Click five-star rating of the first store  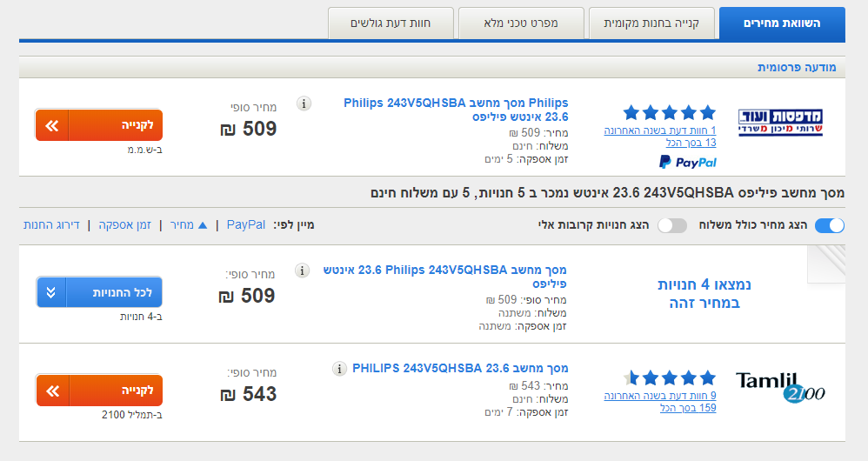[x=670, y=113]
